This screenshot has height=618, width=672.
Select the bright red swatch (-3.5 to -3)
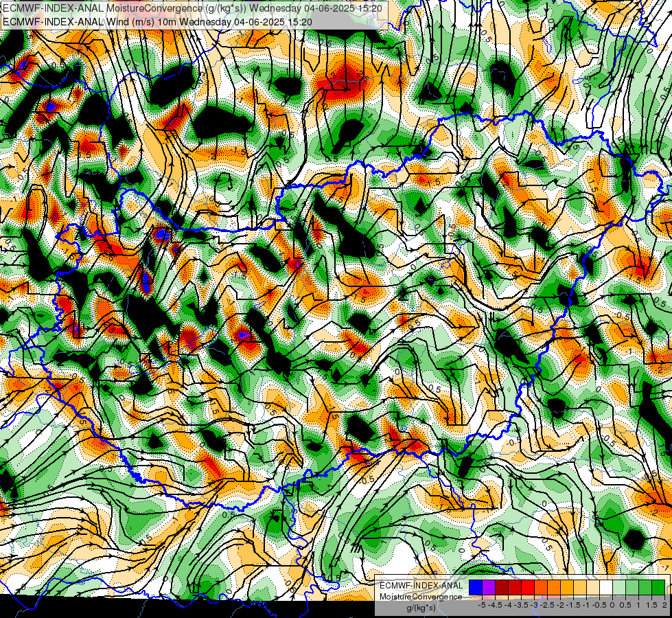[528, 587]
